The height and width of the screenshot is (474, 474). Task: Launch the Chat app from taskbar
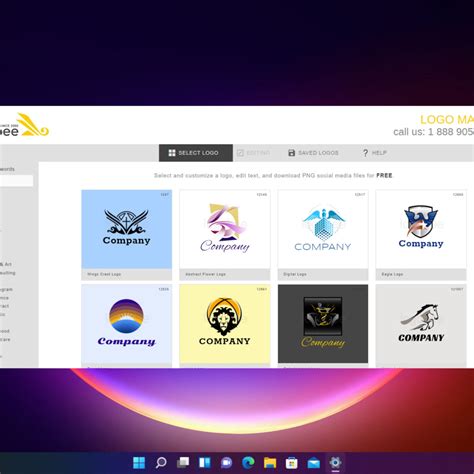[x=227, y=462]
